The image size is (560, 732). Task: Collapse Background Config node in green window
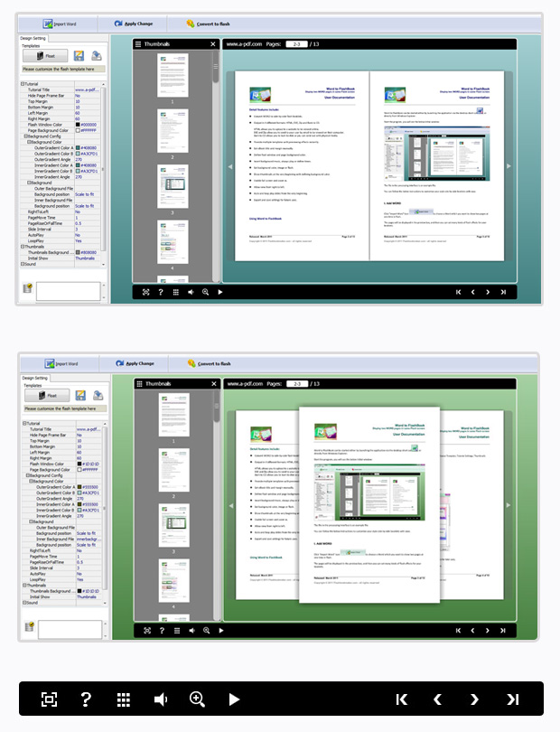(28, 475)
